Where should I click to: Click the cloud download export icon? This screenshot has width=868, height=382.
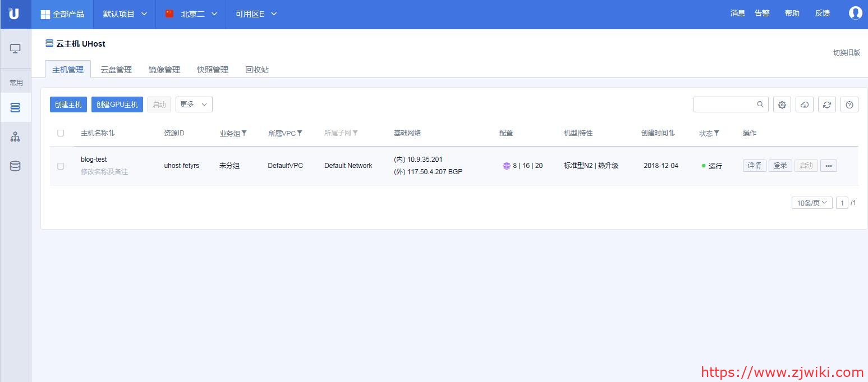point(805,104)
